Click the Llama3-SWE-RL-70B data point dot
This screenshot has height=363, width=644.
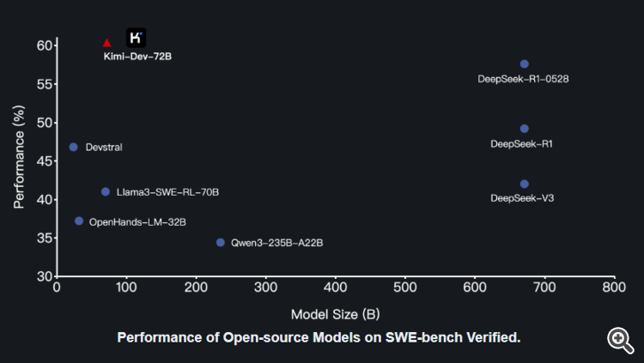point(106,191)
